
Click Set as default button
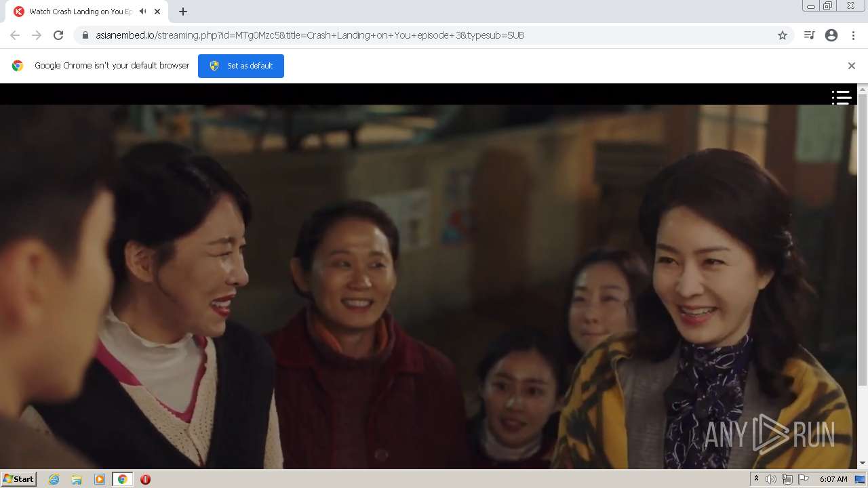241,66
